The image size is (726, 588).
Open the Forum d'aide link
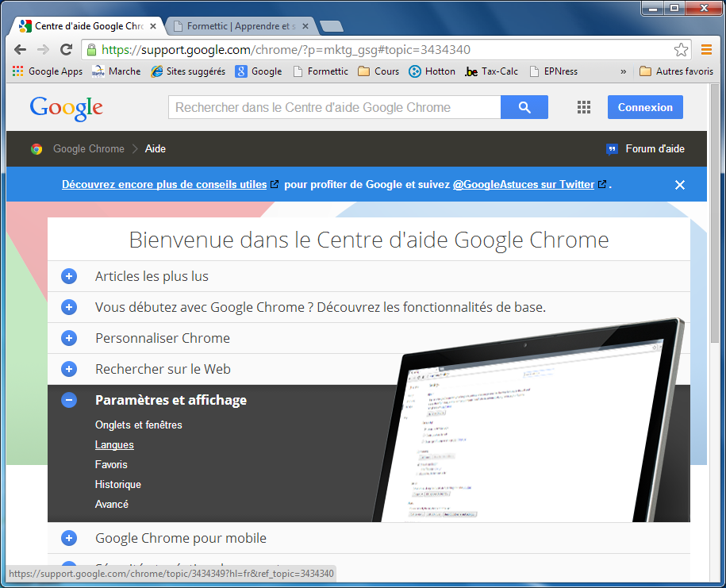pyautogui.click(x=645, y=148)
